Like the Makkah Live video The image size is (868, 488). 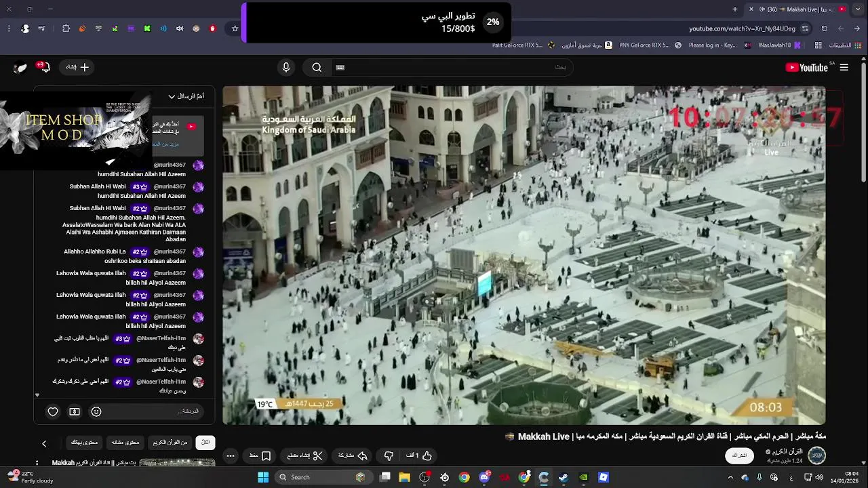419,455
